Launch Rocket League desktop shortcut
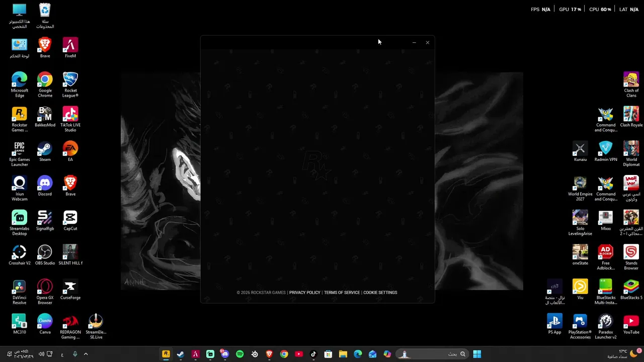Screen dimensions: 644x362 70,84
